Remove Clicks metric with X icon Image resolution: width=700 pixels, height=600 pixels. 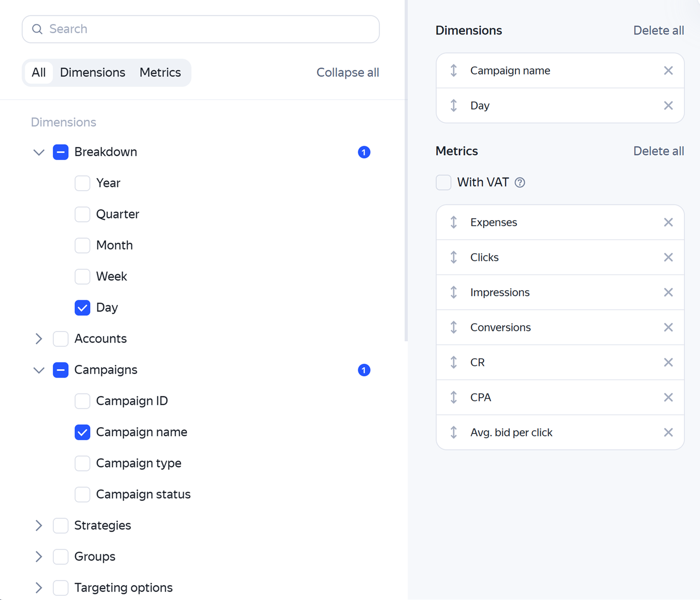(668, 257)
